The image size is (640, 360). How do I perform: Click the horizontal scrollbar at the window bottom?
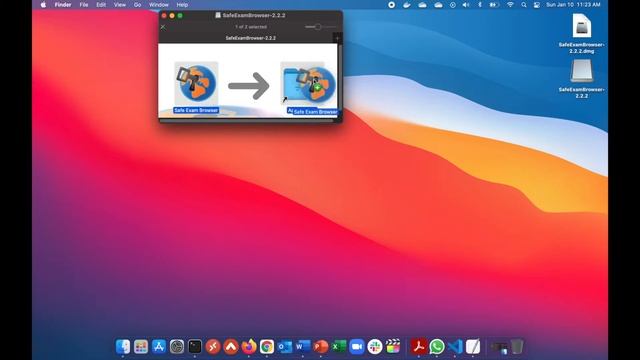tap(248, 120)
